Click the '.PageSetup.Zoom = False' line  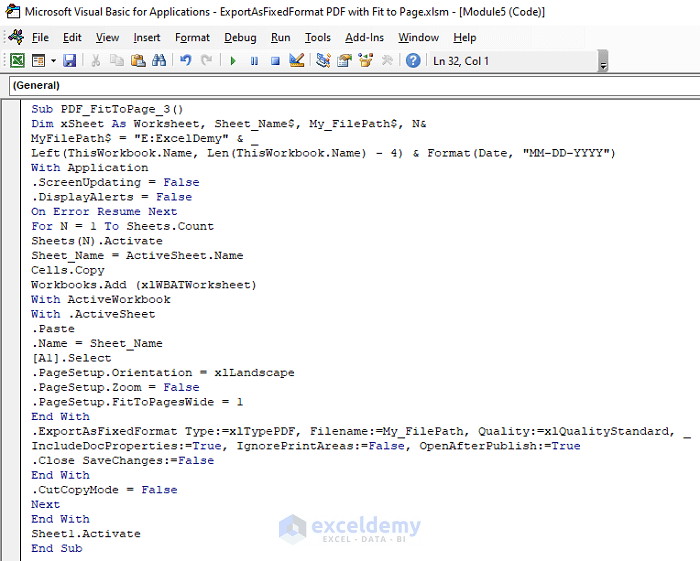(x=115, y=387)
